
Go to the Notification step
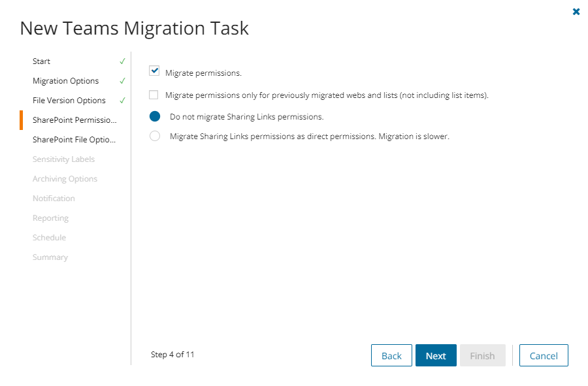pos(54,199)
